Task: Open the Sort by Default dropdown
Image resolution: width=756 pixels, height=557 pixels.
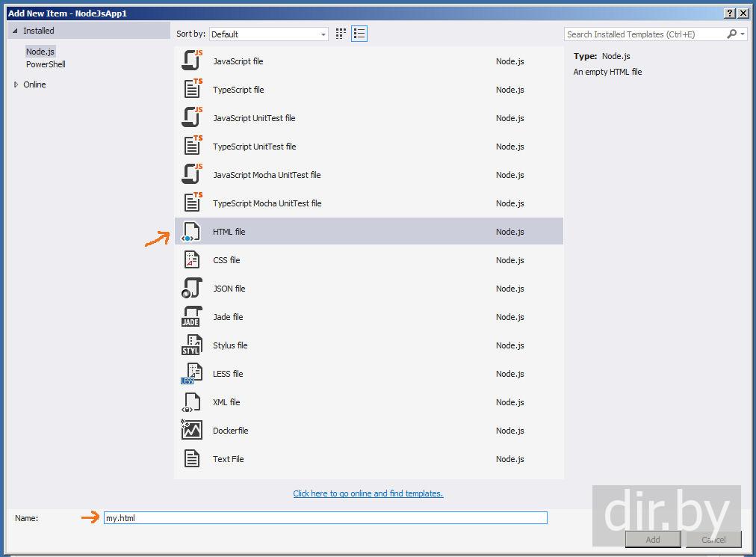Action: click(x=268, y=34)
